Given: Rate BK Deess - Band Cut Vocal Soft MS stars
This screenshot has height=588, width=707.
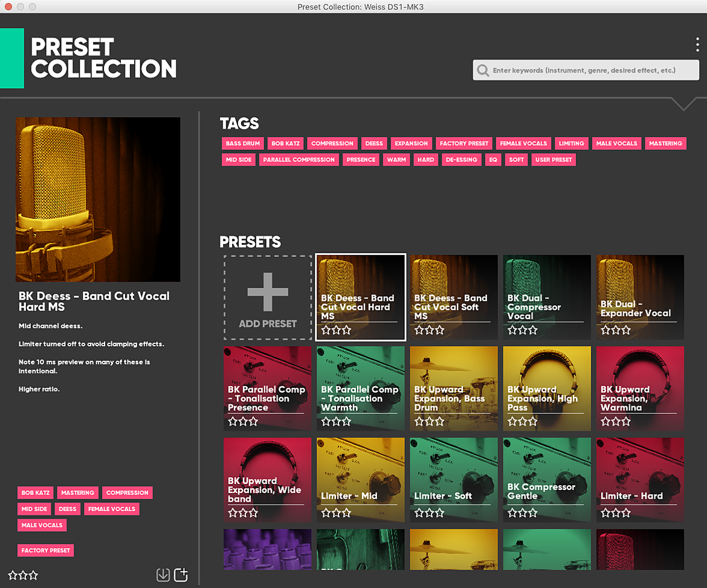Looking at the screenshot, I should point(429,330).
